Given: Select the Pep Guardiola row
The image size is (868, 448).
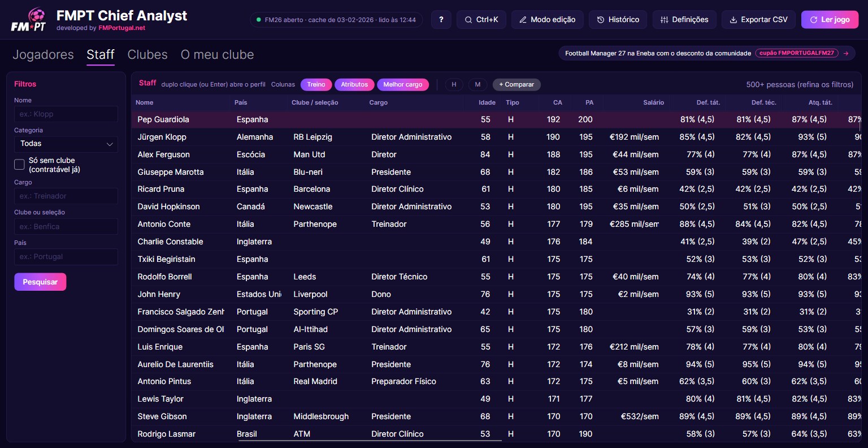Looking at the screenshot, I should pos(496,119).
